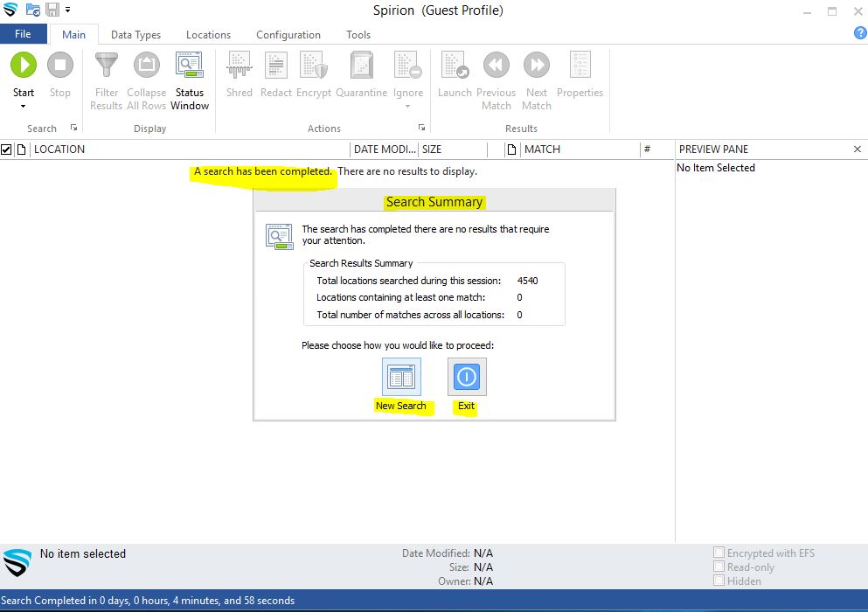868x612 pixels.
Task: Toggle the Read-only checkbox
Action: pos(719,567)
